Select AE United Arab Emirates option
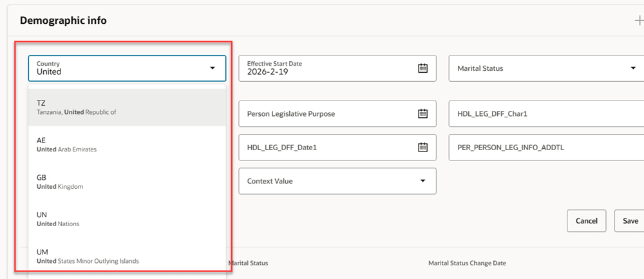This screenshot has height=279, width=644. pyautogui.click(x=127, y=144)
